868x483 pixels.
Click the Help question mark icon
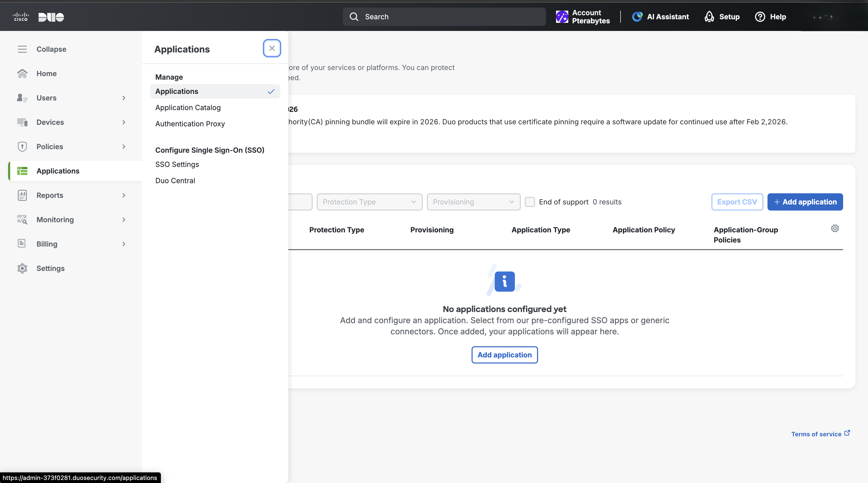760,17
